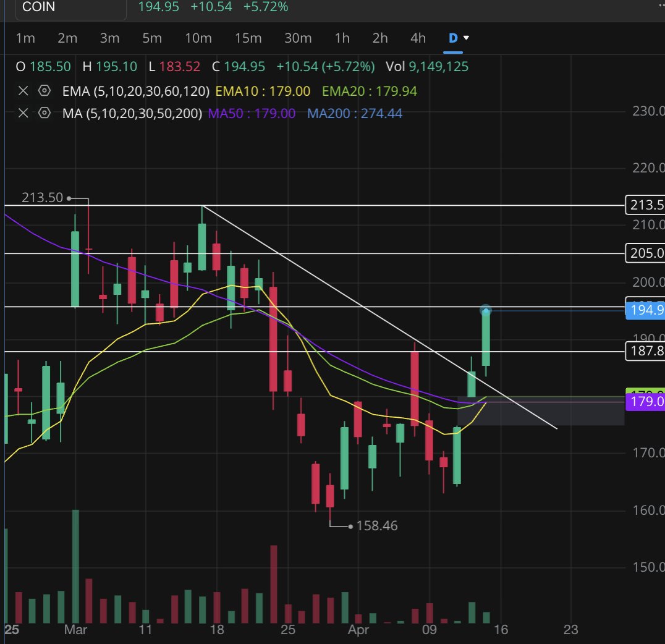Select the 1m timeframe
Screen dimensions: 665x644
coord(25,38)
